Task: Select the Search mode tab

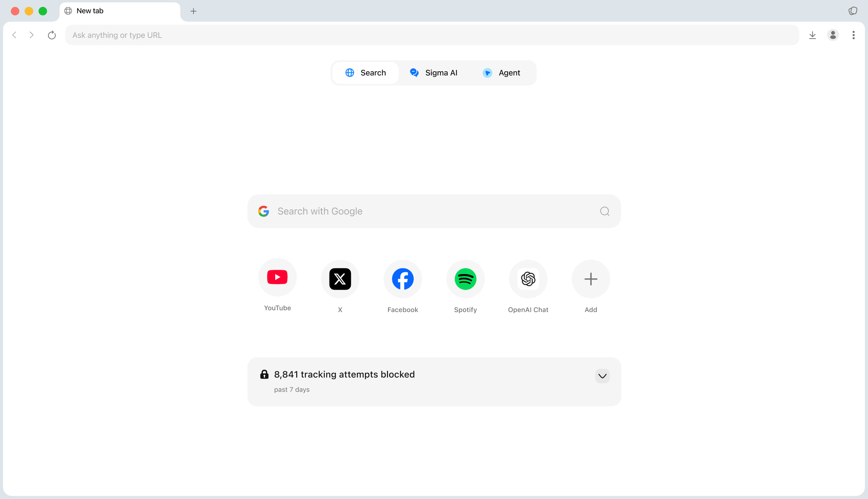Action: coord(366,73)
